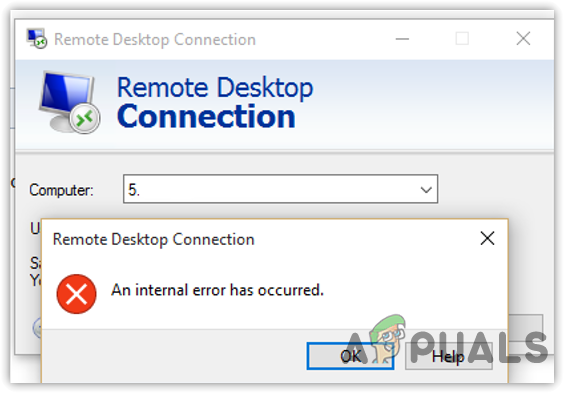Click the 'An internal error has occurred' message

click(217, 290)
